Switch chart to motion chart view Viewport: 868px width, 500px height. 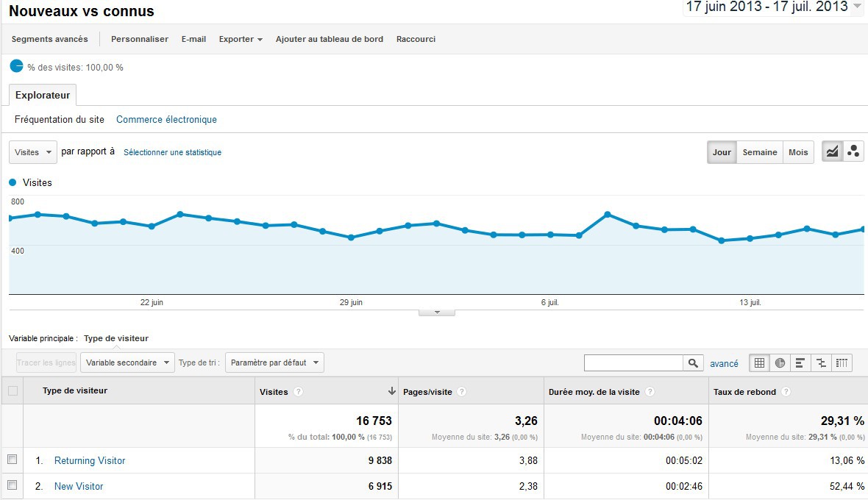(853, 151)
